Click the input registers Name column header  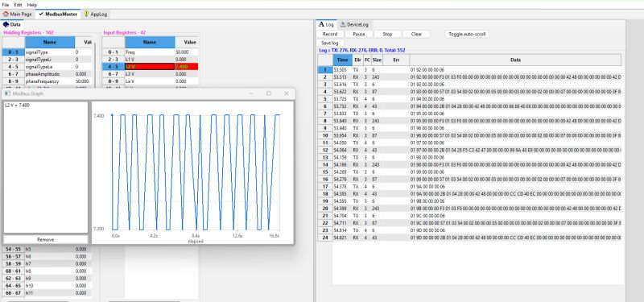150,42
